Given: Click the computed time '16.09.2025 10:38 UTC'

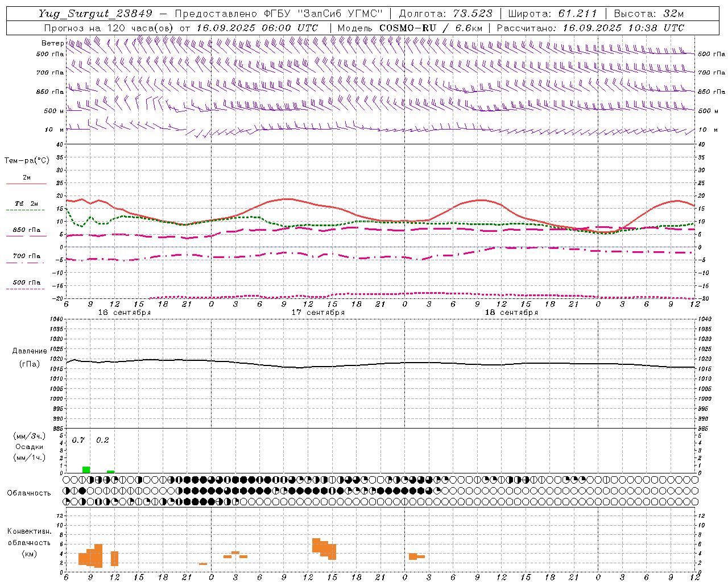Looking at the screenshot, I should (623, 28).
